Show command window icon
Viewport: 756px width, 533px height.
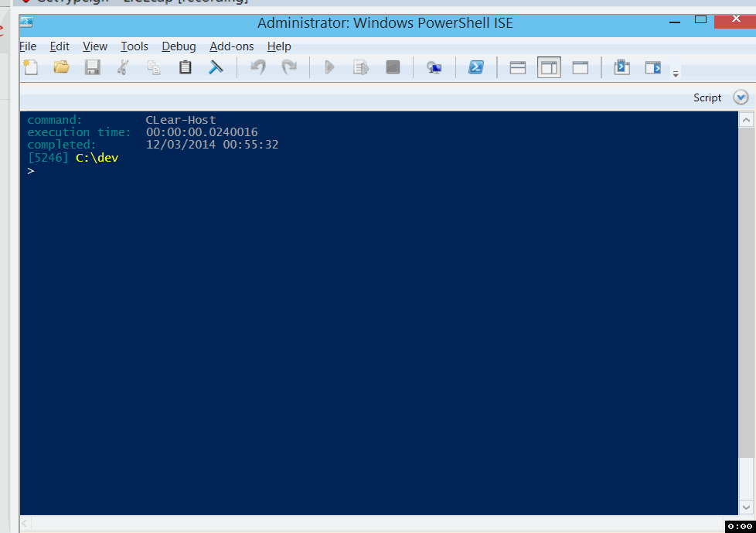tap(622, 67)
